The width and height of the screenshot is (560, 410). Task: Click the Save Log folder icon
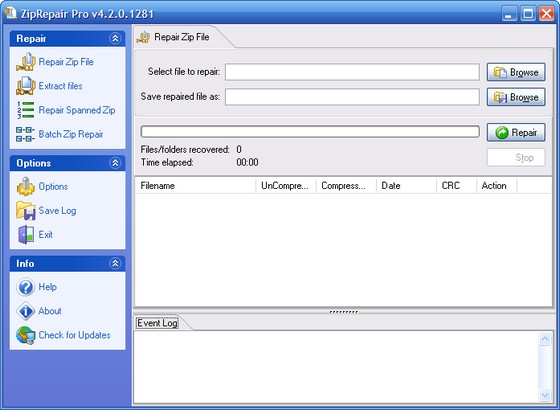pyautogui.click(x=25, y=211)
